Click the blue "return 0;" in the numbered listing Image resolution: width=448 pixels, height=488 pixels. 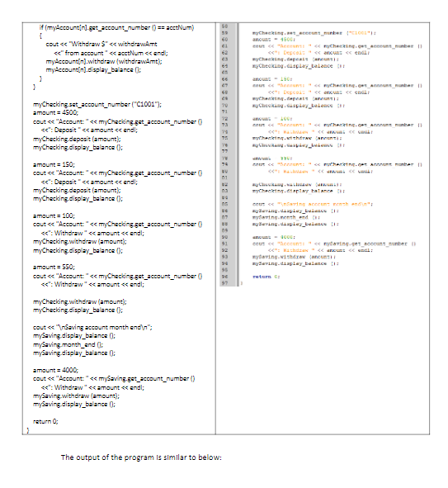tap(266, 277)
